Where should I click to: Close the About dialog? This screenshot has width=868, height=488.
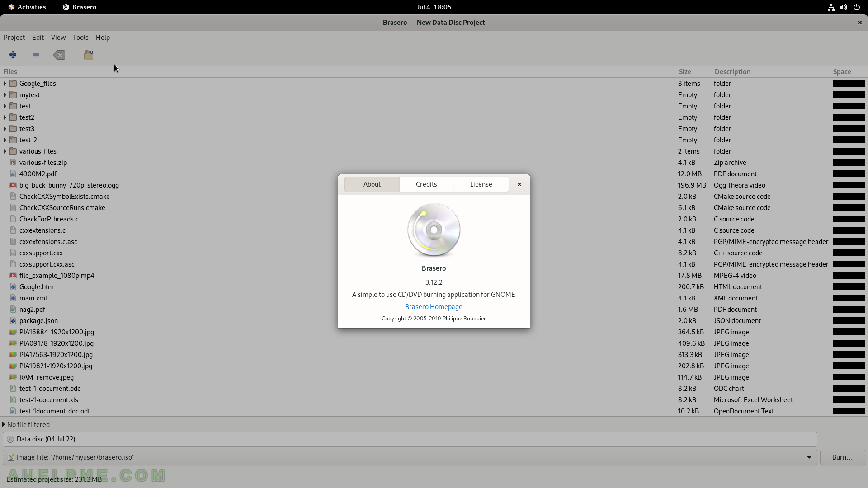tap(519, 184)
